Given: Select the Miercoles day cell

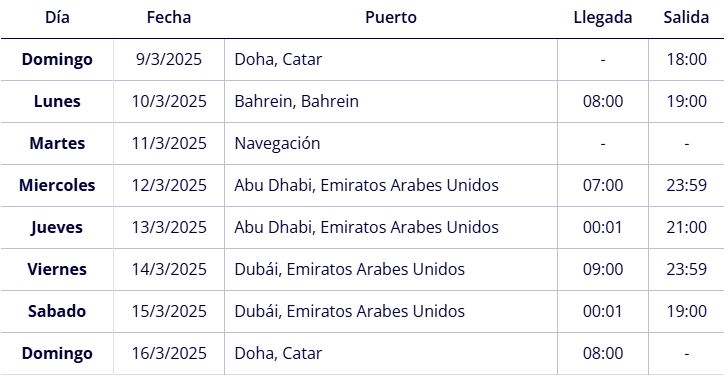Looking at the screenshot, I should pos(57,185).
